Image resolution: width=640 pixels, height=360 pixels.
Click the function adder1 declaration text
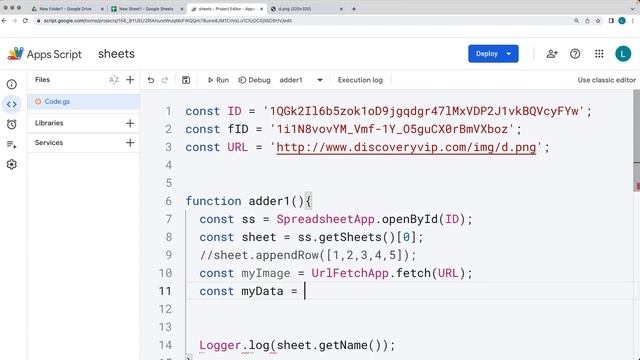[x=249, y=201]
